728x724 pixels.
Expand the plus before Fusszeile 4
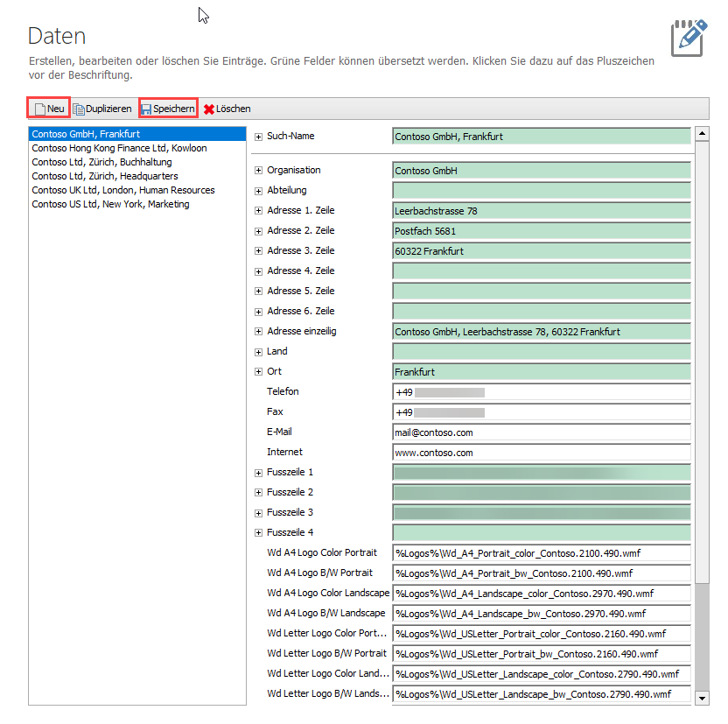coord(259,532)
